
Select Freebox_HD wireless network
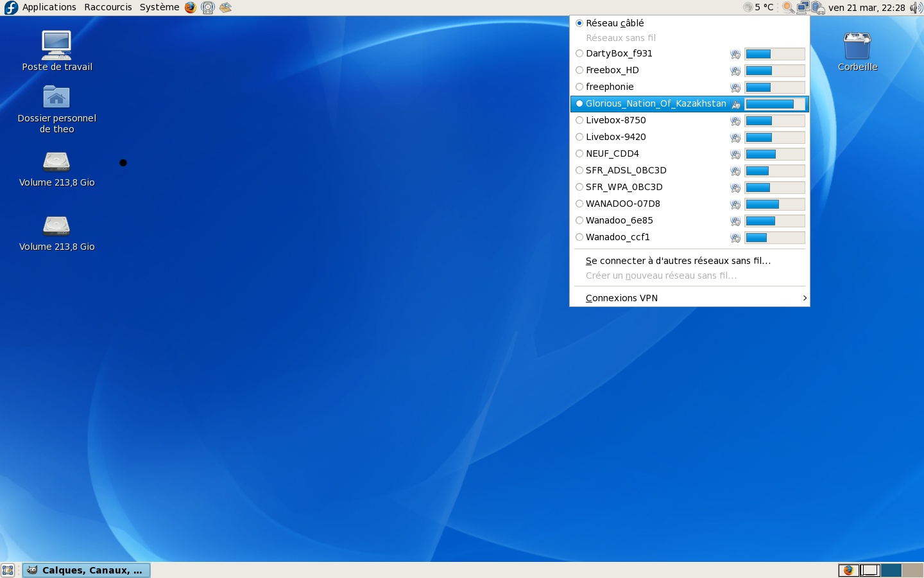pyautogui.click(x=689, y=70)
